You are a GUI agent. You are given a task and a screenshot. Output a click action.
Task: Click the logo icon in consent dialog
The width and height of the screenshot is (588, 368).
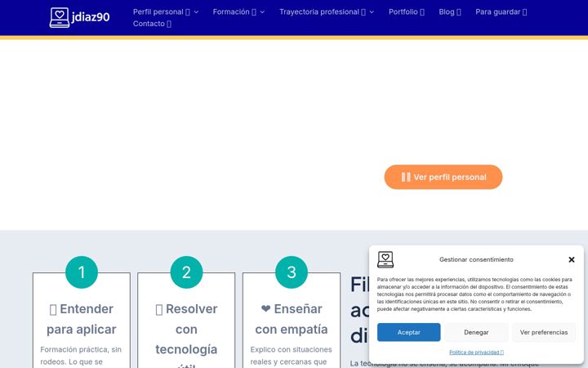[x=385, y=259]
